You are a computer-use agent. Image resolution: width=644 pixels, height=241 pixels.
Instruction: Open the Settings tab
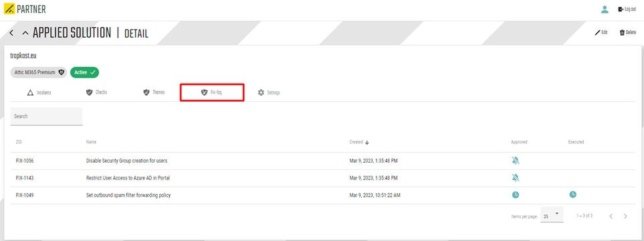click(269, 92)
